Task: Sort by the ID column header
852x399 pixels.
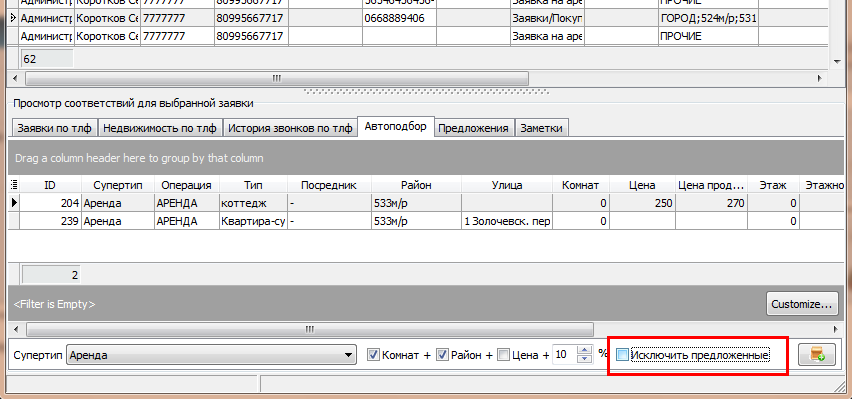Action: pyautogui.click(x=50, y=185)
